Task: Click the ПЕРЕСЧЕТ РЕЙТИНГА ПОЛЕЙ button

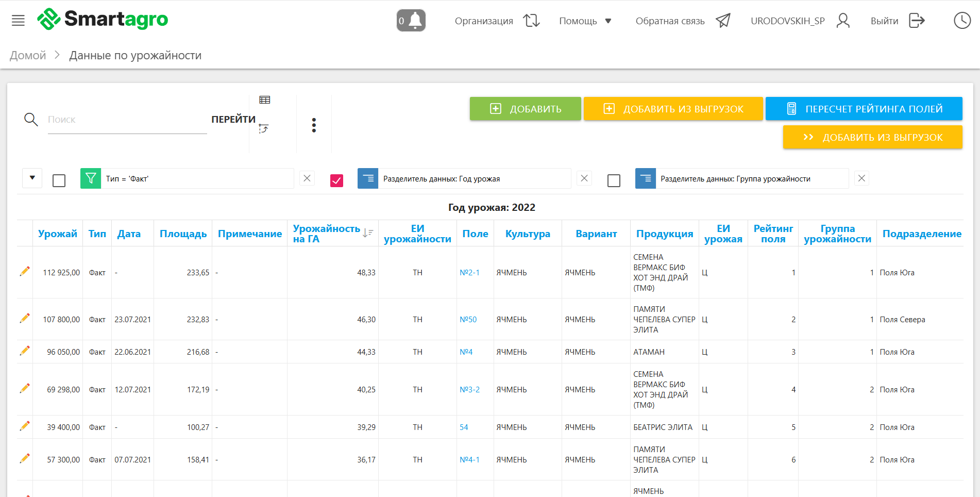Action: (x=864, y=109)
